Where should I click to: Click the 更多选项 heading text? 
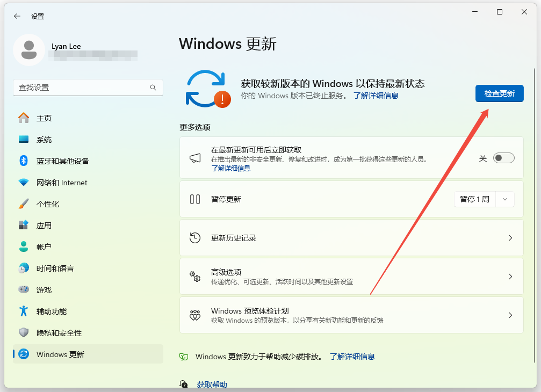point(195,127)
